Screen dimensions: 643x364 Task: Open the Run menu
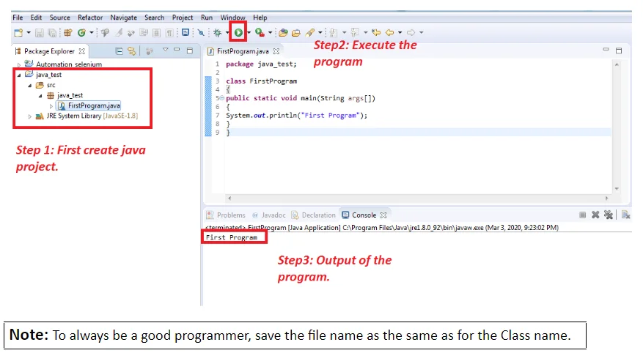(x=207, y=18)
